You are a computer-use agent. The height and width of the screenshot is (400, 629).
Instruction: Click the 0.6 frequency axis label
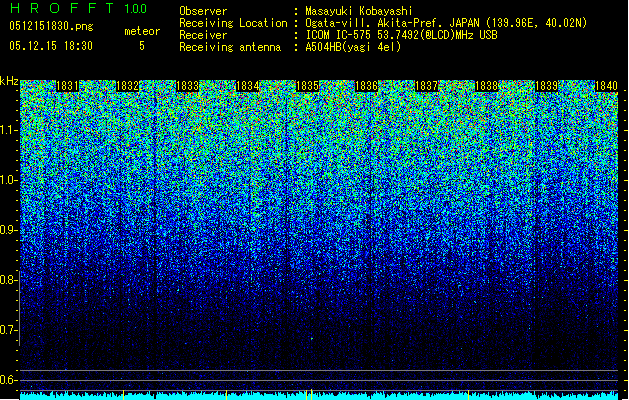[x=8, y=380]
